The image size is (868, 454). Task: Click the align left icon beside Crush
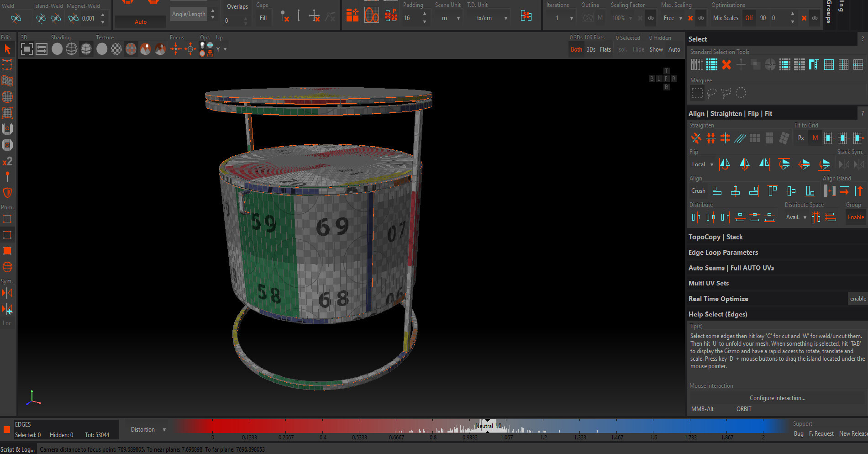[717, 191]
